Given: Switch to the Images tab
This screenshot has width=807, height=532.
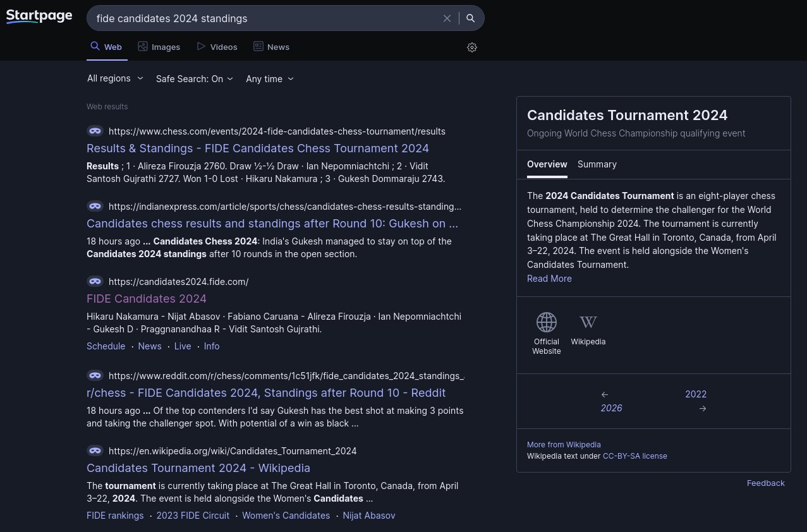Looking at the screenshot, I should [x=159, y=47].
